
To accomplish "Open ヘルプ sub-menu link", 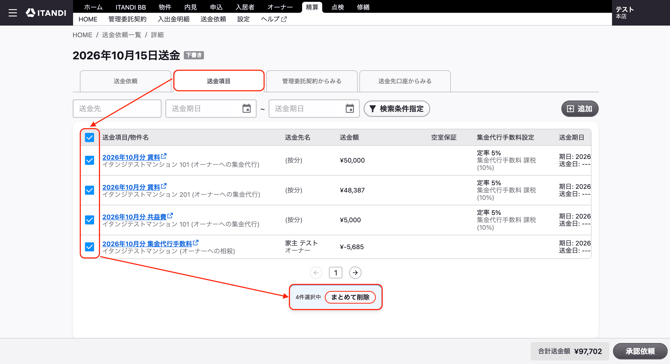I will (x=274, y=19).
